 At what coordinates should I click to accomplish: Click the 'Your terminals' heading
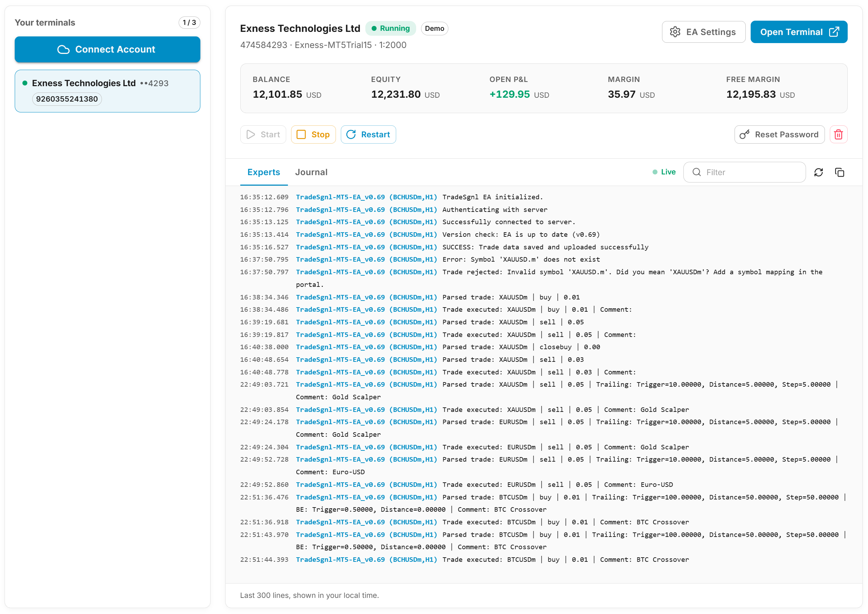pos(45,22)
